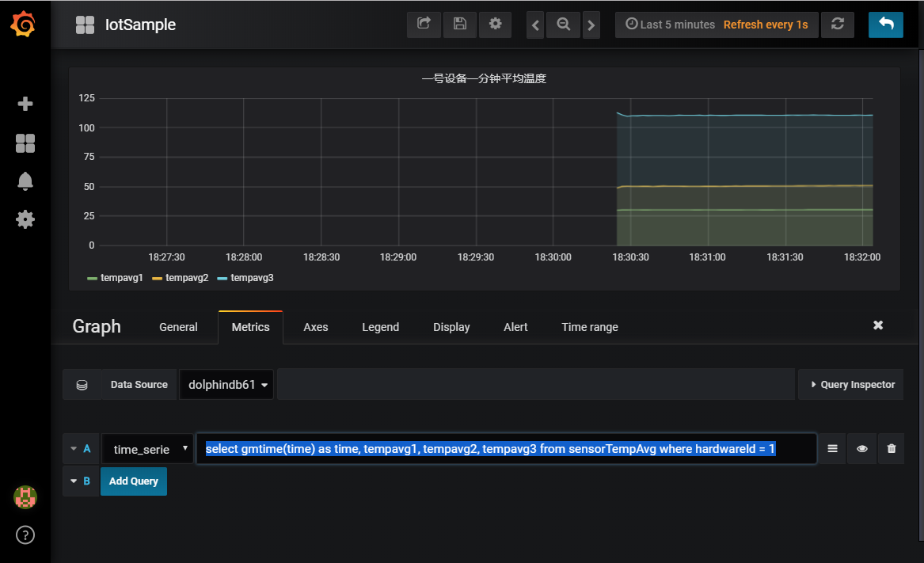Click the Add Query button

[133, 481]
